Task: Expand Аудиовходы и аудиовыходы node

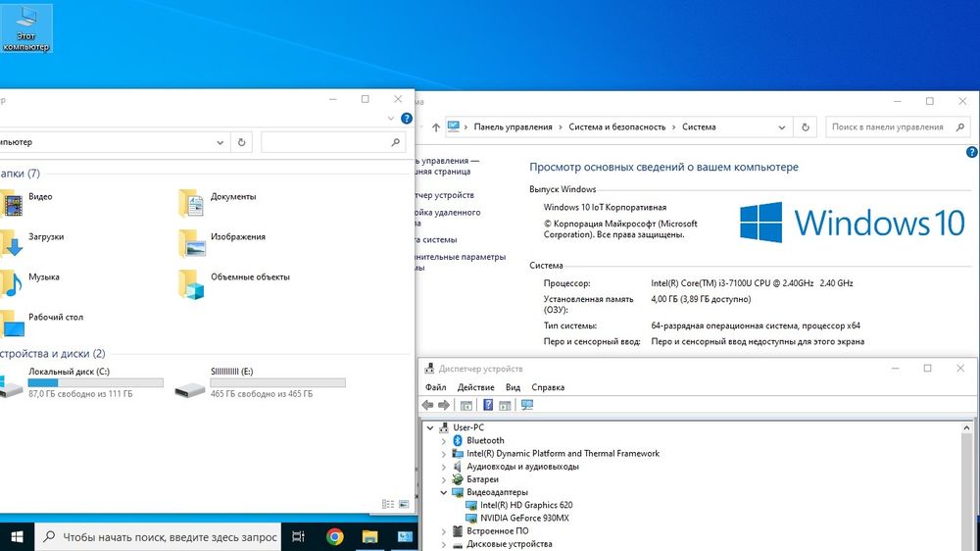Action: (x=444, y=468)
